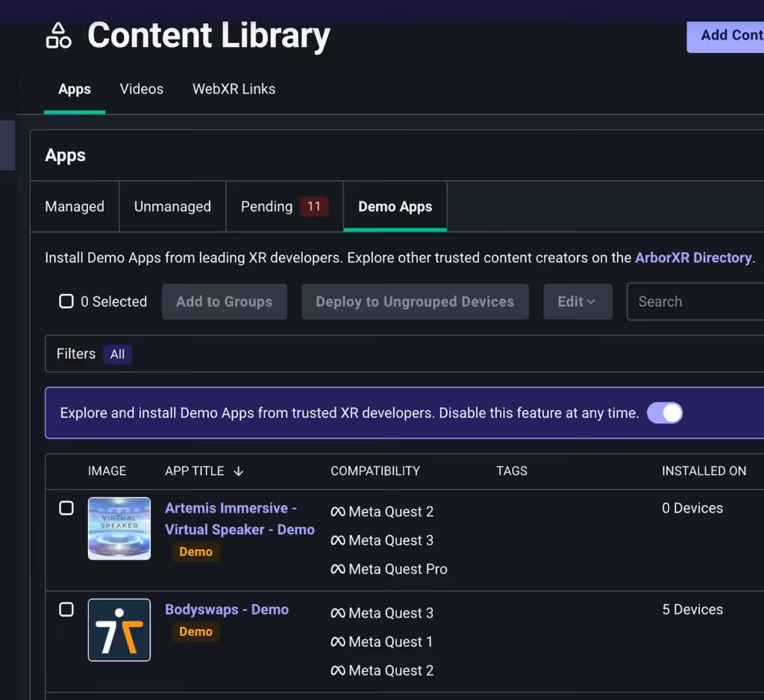The height and width of the screenshot is (700, 764).
Task: Click the Pending count badge 11
Action: tap(314, 207)
